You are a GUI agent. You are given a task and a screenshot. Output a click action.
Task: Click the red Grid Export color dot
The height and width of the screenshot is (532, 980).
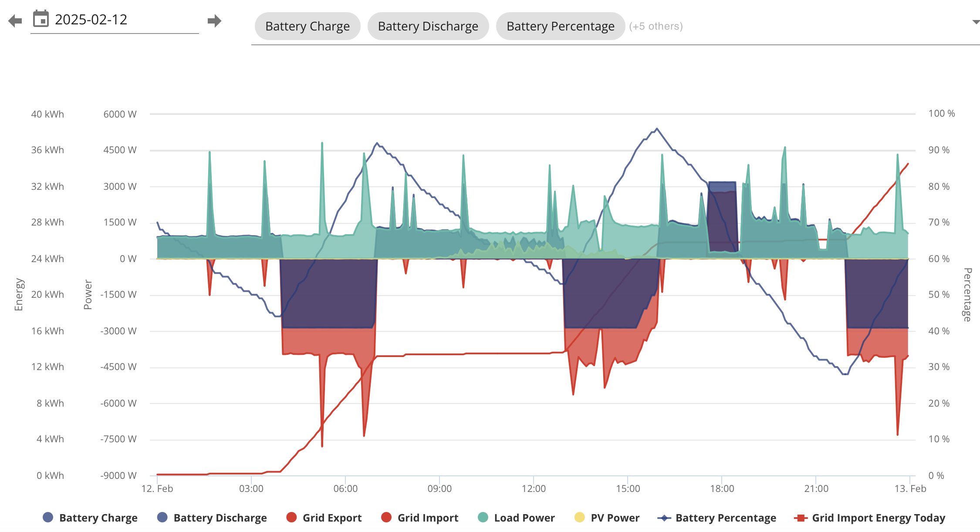291,517
